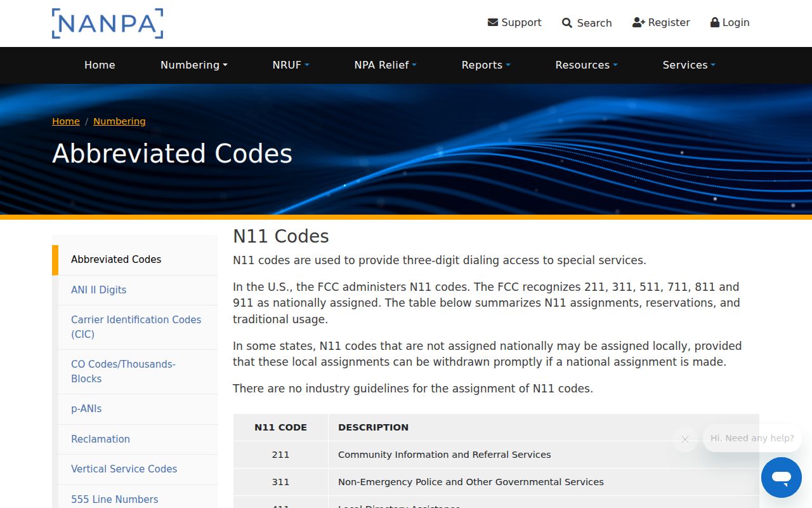The height and width of the screenshot is (508, 812).
Task: Click the Numbering breadcrumb link
Action: [x=119, y=121]
